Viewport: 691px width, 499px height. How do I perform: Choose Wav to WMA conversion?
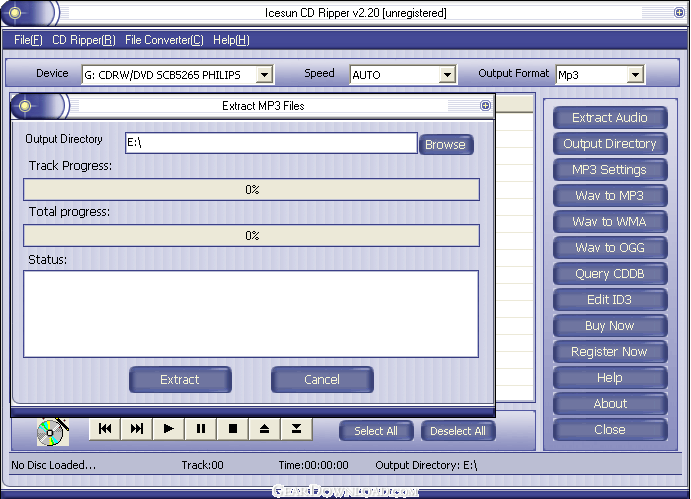[610, 222]
